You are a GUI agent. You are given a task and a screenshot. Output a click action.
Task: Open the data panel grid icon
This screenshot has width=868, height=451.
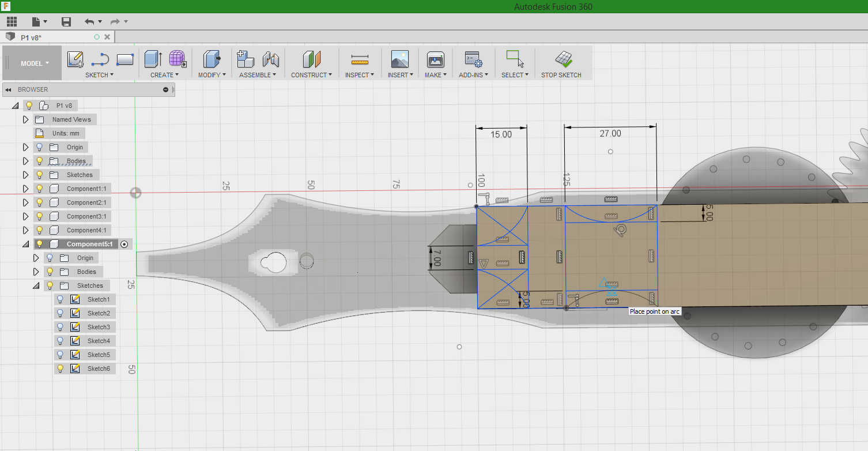[12, 22]
